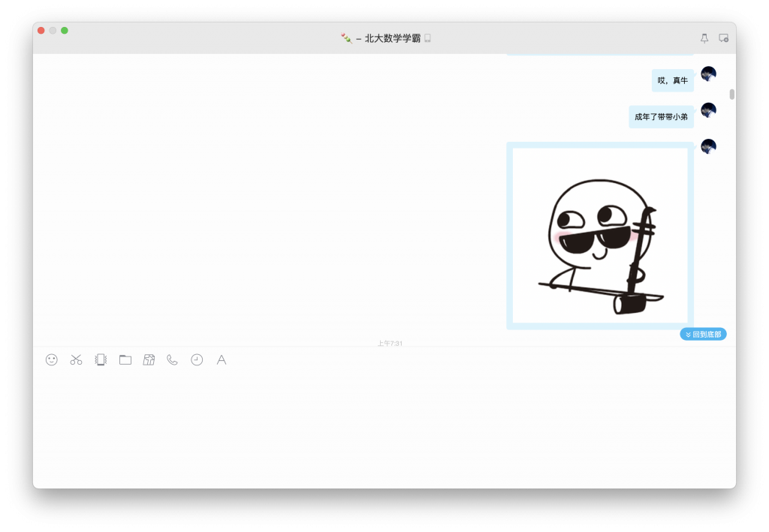Click the erhu-playing sticker image

600,236
